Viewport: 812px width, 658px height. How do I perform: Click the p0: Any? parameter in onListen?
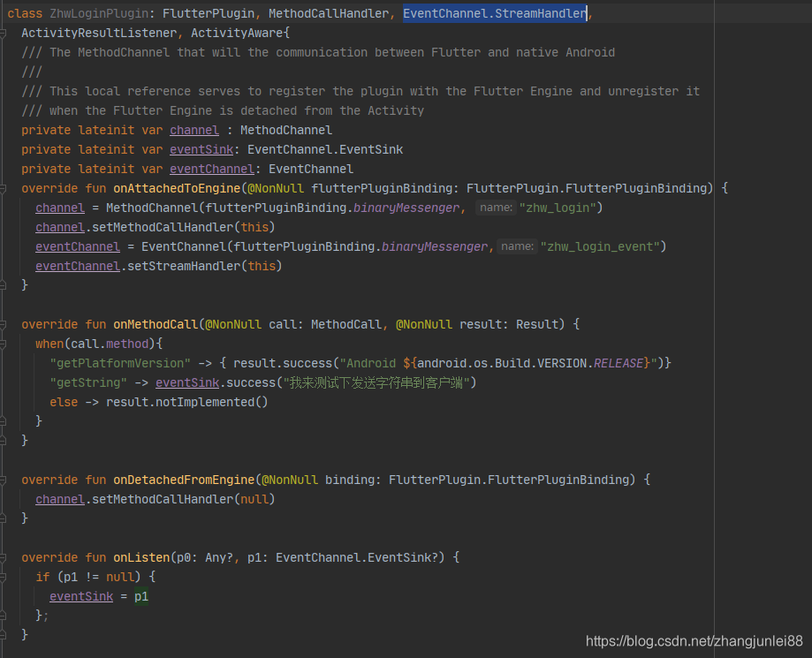pyautogui.click(x=205, y=557)
